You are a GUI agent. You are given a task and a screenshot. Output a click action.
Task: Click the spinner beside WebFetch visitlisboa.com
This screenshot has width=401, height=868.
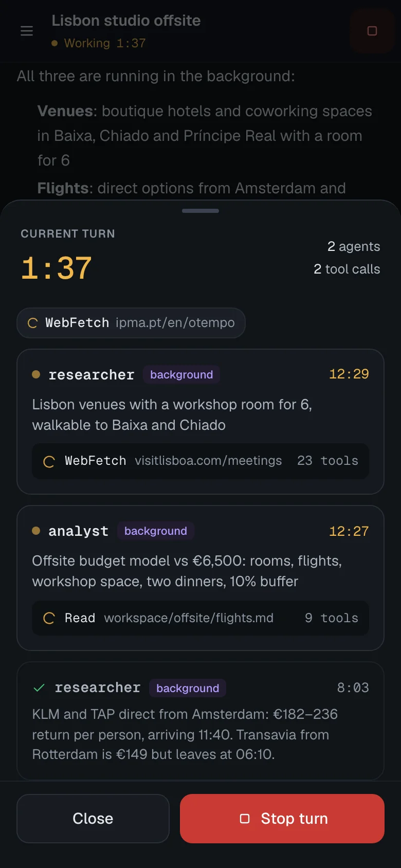49,461
